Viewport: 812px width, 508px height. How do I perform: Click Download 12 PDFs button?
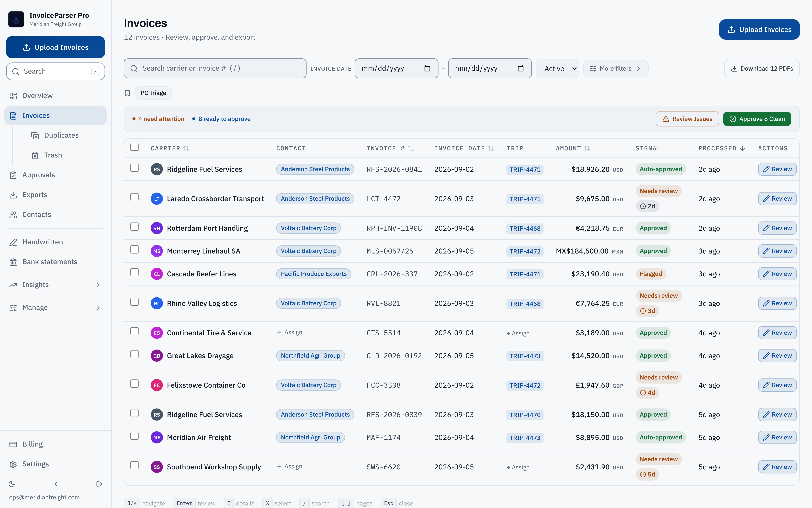pos(762,69)
